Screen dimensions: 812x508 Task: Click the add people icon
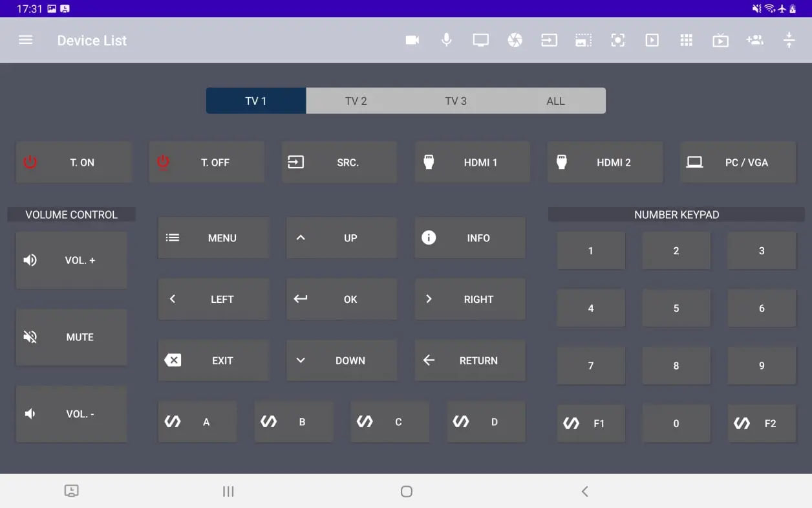(754, 40)
